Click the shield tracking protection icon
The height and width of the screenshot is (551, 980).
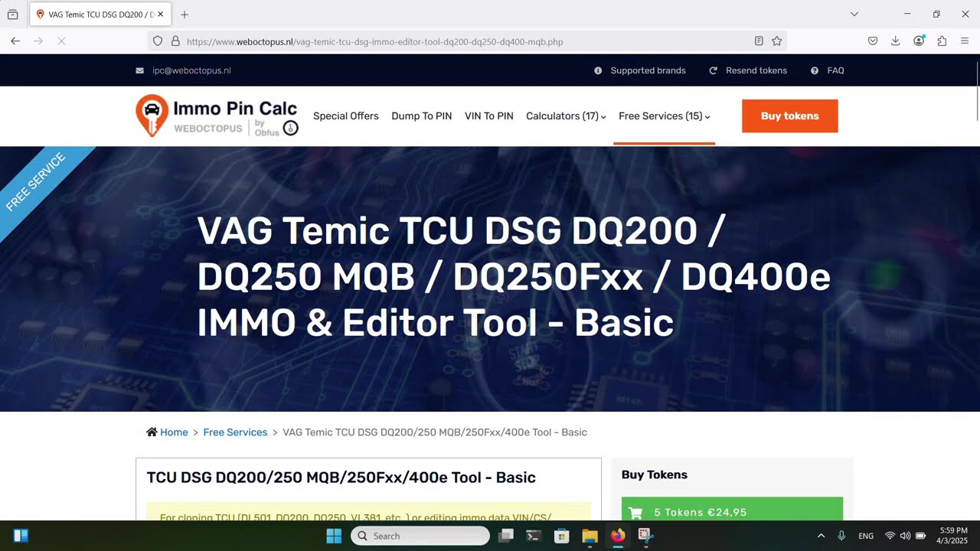coord(158,41)
